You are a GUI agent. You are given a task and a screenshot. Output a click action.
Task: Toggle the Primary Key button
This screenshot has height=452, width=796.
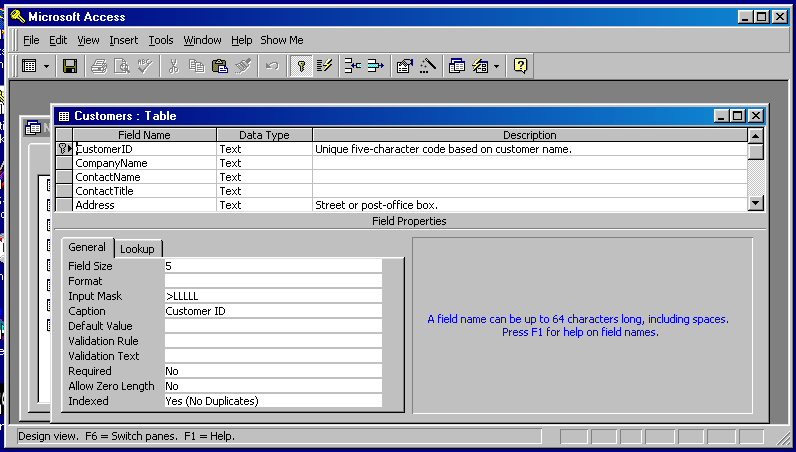pyautogui.click(x=301, y=66)
